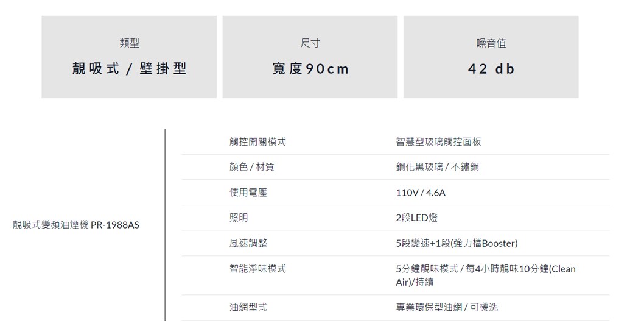Click the 寬度90cm size value
Screen dimensions: 644x326
click(x=310, y=69)
